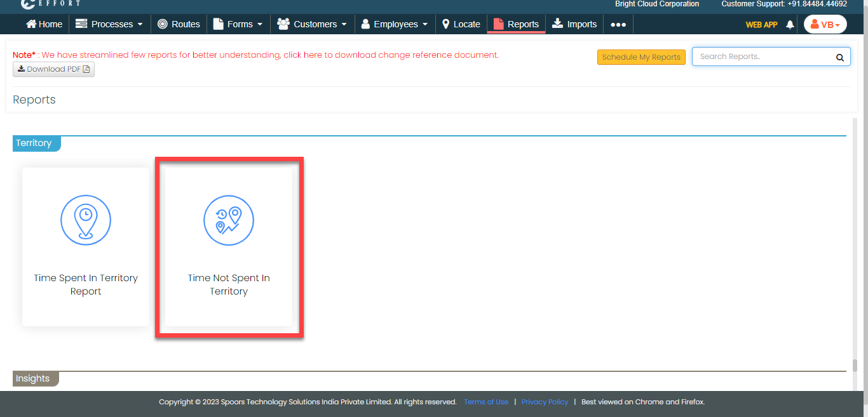
Task: Open Time Spent In Territory report icon
Action: click(86, 220)
